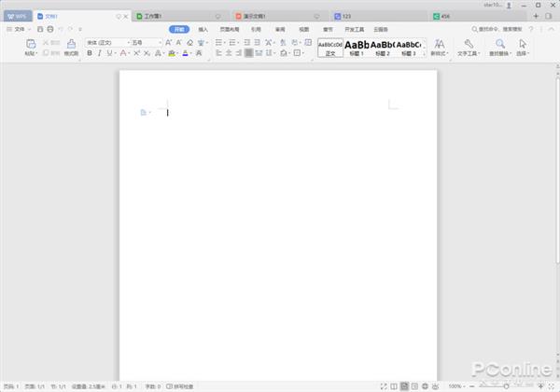The height and width of the screenshot is (392, 560).
Task: Click the Undo arrow in quick access bar
Action: [x=61, y=29]
